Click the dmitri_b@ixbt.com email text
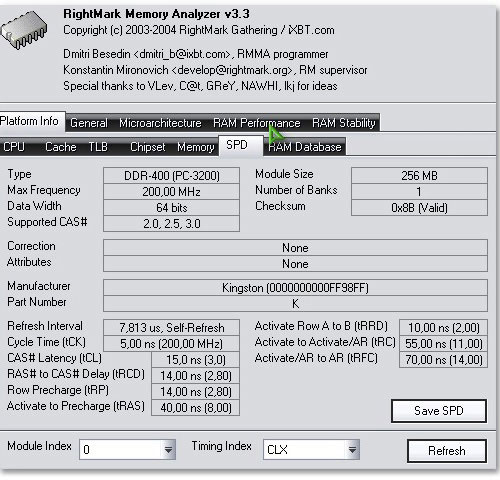The height and width of the screenshot is (480, 500). click(182, 54)
